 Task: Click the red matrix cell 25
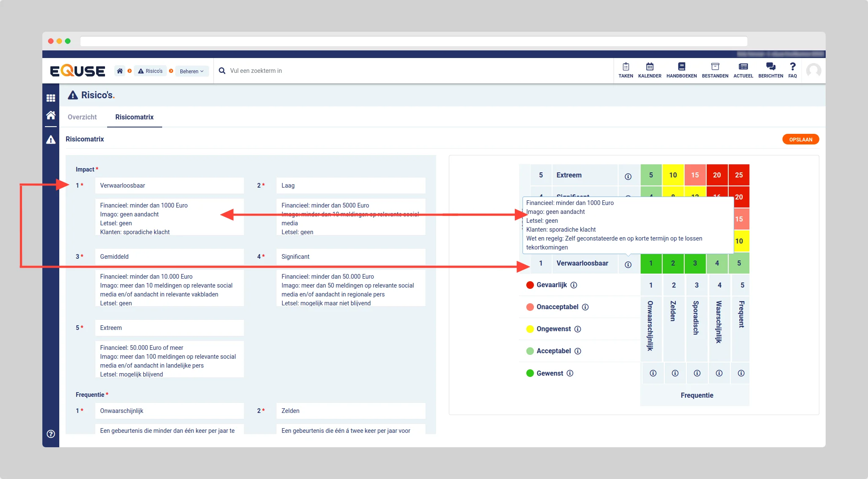(x=738, y=175)
